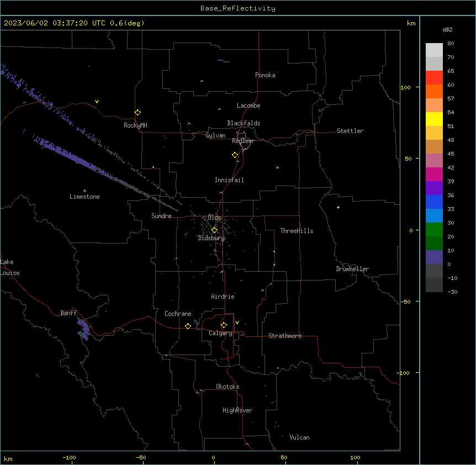476x465 pixels.
Task: Click the yellow marker south of RedDeer
Action: coord(235,155)
